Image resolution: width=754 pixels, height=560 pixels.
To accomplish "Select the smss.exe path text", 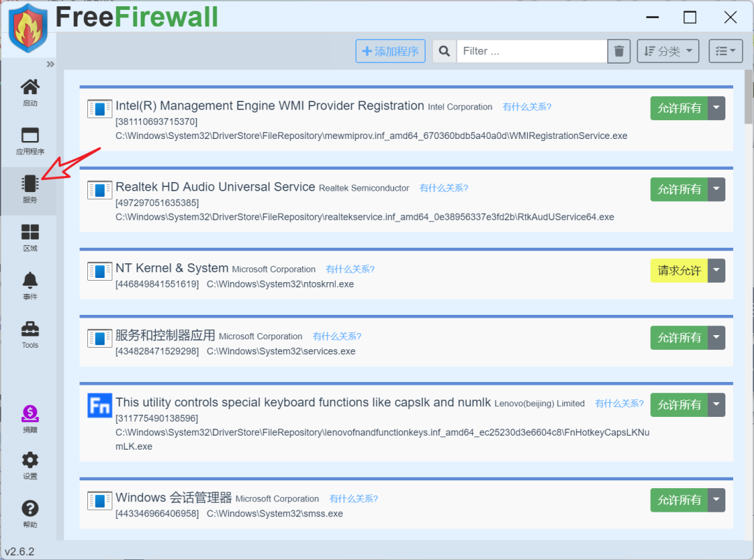I will tap(274, 514).
